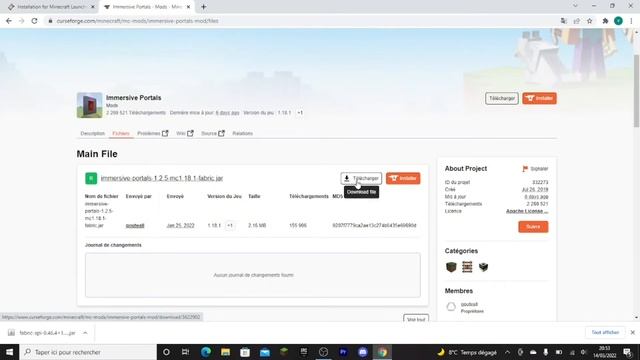Viewport: 640px width, 360px height.
Task: Open Microsoft Store from the taskbar
Action: click(x=245, y=352)
